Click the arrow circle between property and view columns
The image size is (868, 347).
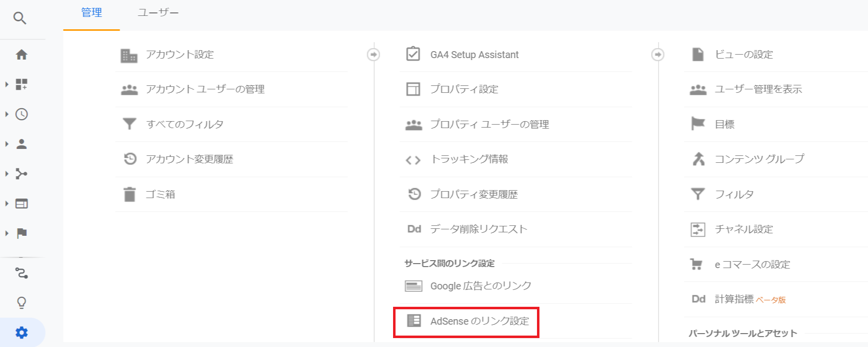coord(658,55)
